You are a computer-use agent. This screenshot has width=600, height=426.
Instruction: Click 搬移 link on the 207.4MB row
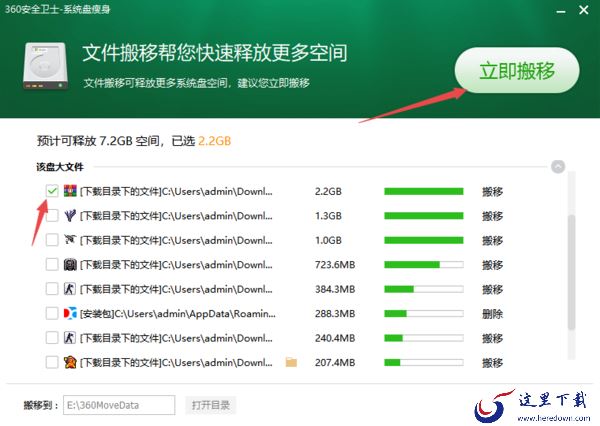(492, 362)
